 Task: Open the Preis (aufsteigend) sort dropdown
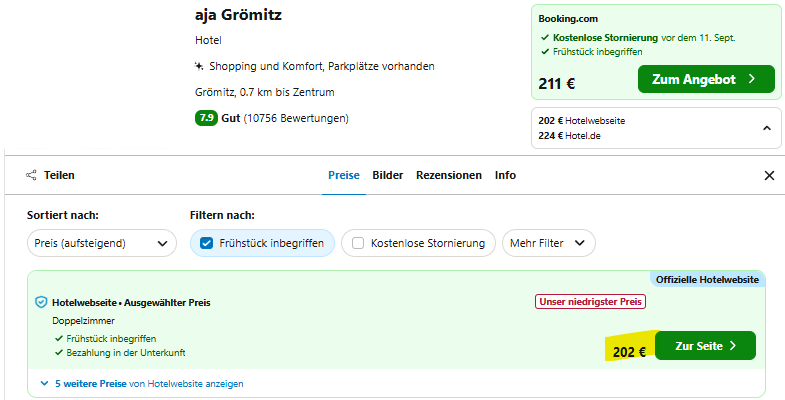click(102, 243)
